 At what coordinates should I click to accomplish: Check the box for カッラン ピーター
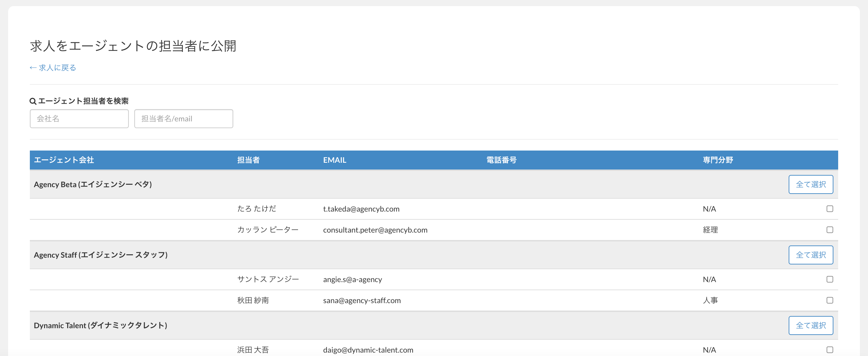pyautogui.click(x=830, y=230)
